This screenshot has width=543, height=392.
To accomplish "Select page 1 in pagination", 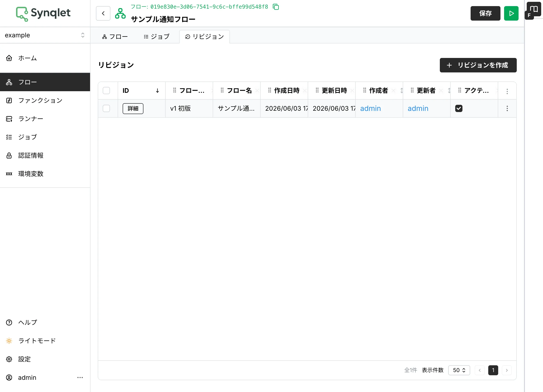I will click(493, 370).
